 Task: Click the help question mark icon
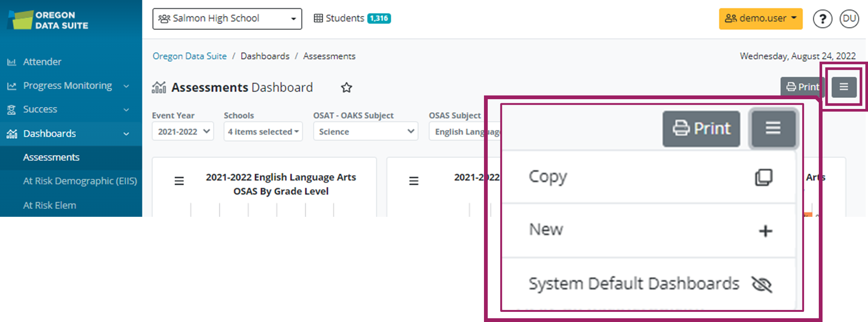[x=822, y=19]
